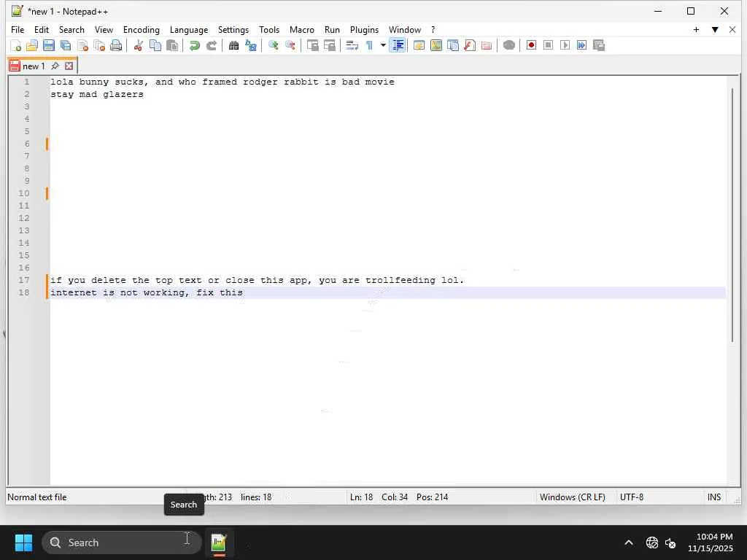
Task: Click the X beside the tab list triangle
Action: [732, 29]
